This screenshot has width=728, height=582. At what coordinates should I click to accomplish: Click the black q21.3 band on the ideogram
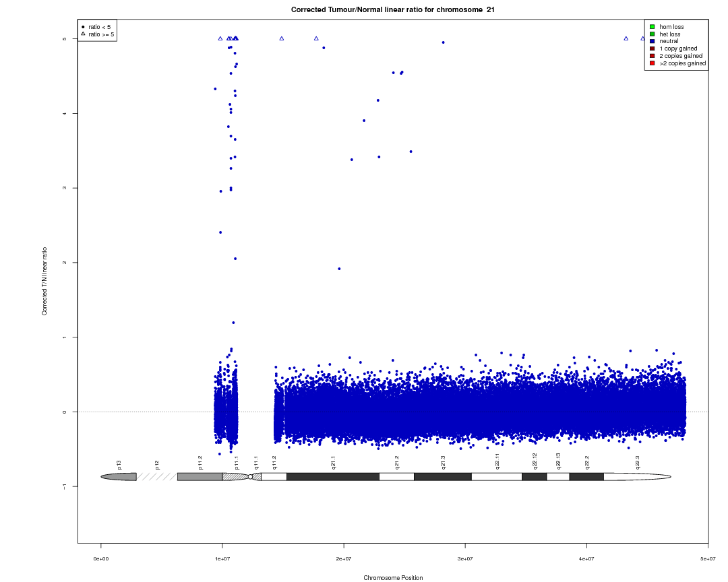coord(442,477)
